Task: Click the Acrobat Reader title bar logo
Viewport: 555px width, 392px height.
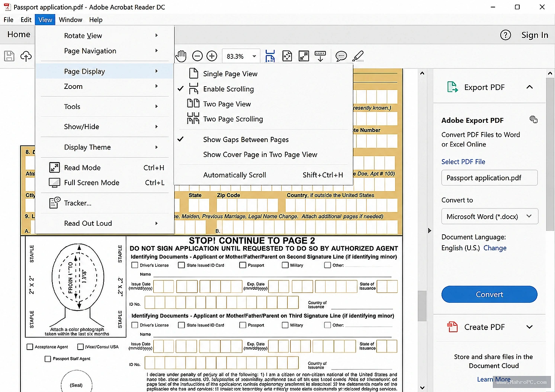Action: (7, 7)
